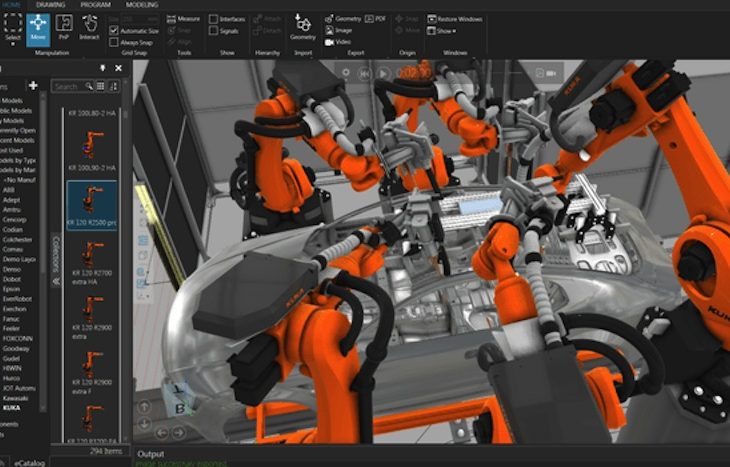Open the Measure tool
The image size is (730, 467).
pos(183,19)
